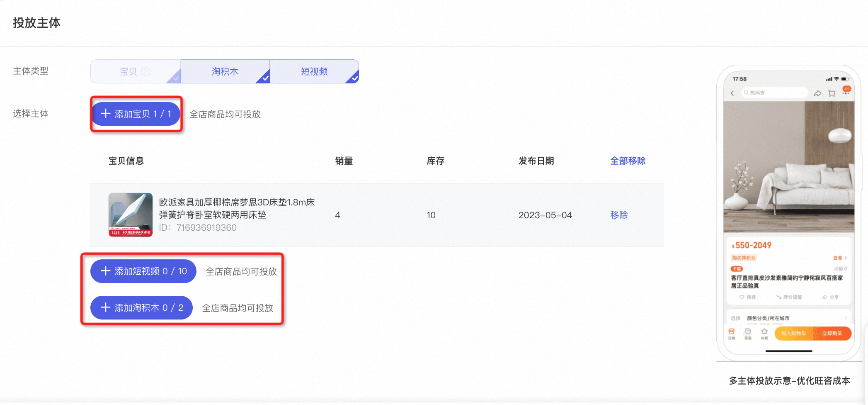Click the date 2023-05-04
Screen dimensions: 868x405
[545, 215]
